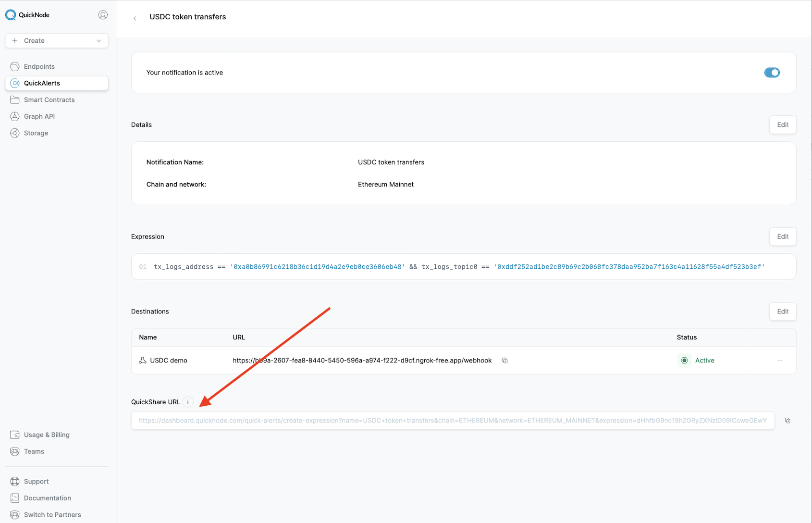The width and height of the screenshot is (812, 523).
Task: Open the Support link
Action: click(x=57, y=482)
